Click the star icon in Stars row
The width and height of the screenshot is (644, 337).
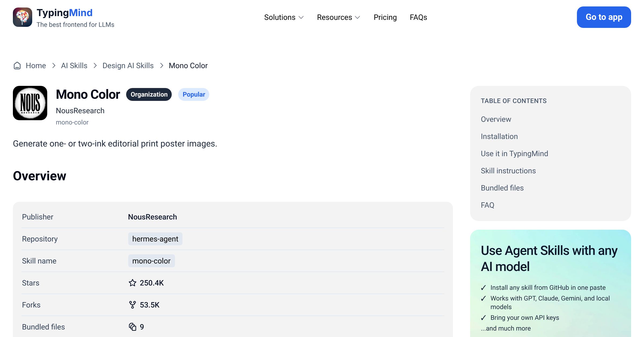133,283
